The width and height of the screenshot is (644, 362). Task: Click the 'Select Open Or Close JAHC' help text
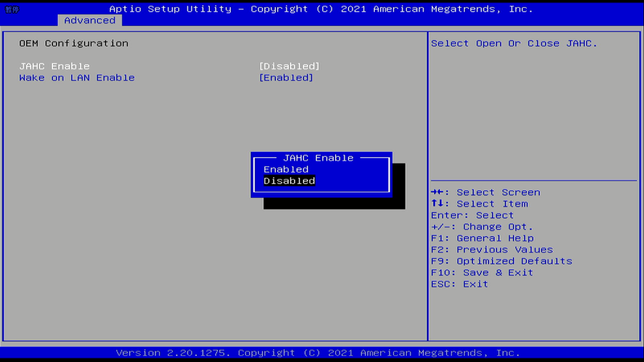pyautogui.click(x=514, y=44)
